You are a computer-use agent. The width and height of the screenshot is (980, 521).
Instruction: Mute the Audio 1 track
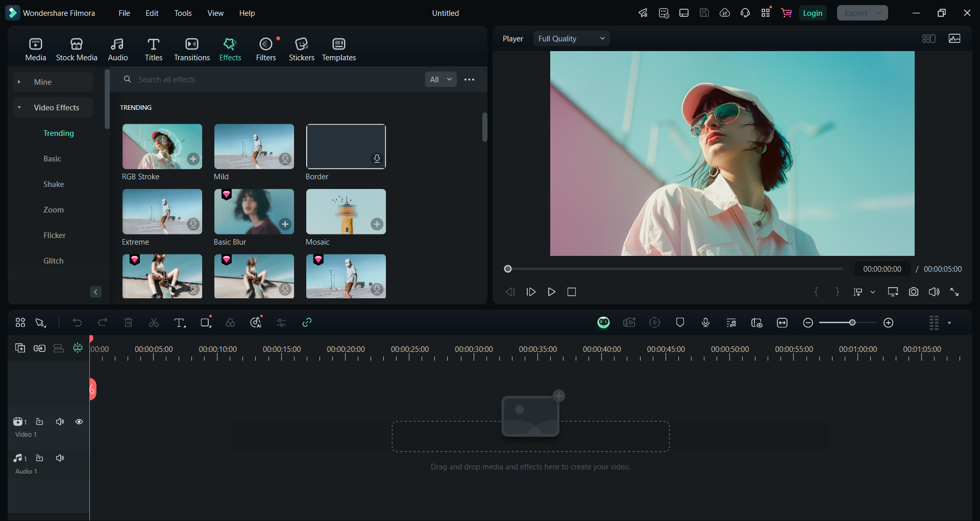pyautogui.click(x=60, y=458)
